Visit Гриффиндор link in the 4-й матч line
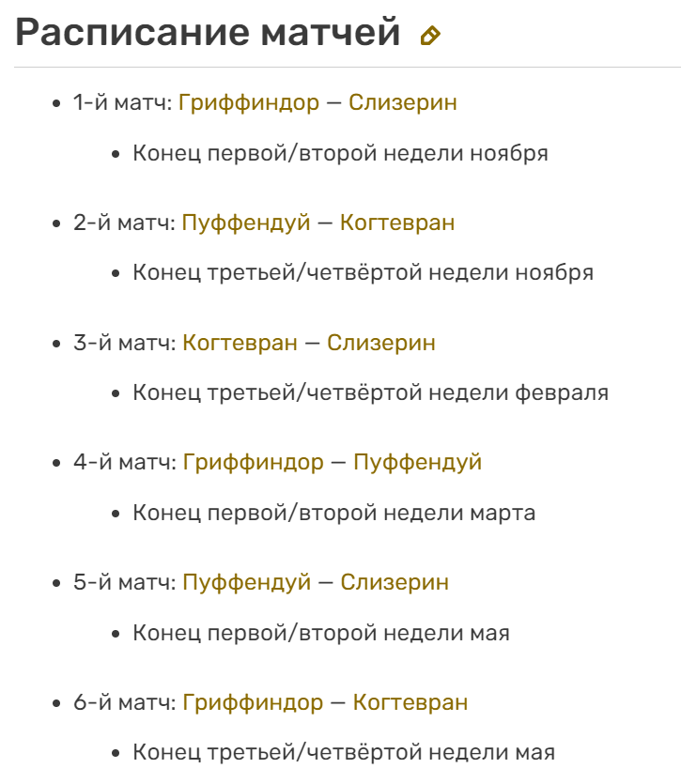The image size is (681, 784). [x=253, y=462]
